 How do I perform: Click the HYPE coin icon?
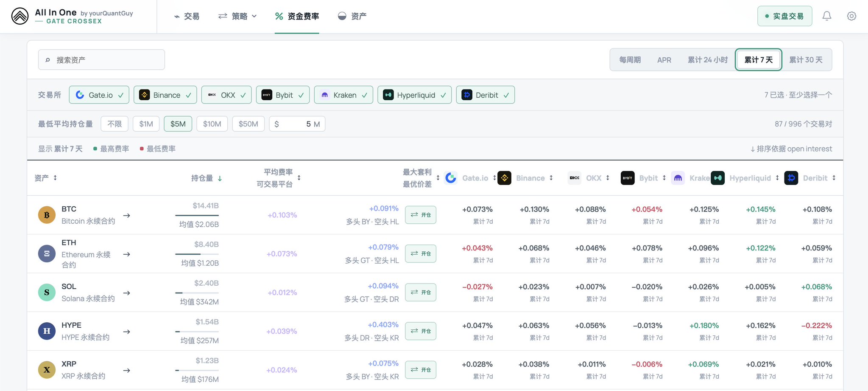pyautogui.click(x=47, y=331)
